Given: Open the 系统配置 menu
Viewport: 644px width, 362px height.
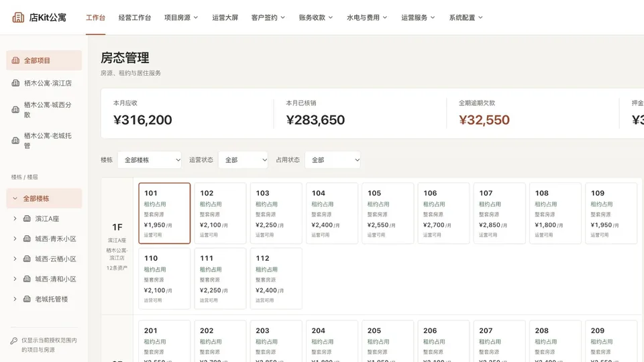Looking at the screenshot, I should 466,17.
